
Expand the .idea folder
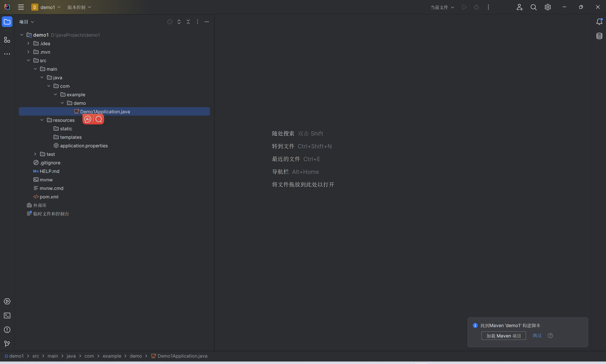[x=28, y=44]
